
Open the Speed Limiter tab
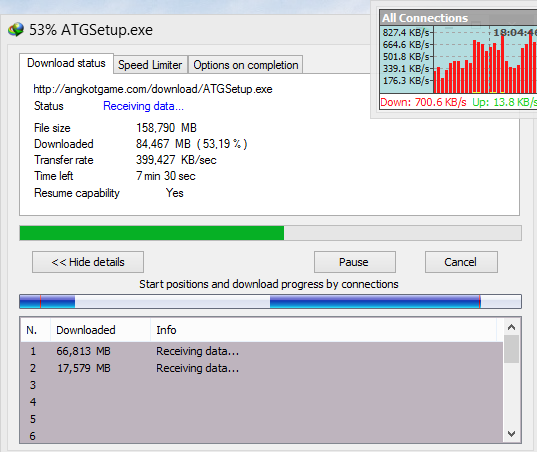pos(150,65)
